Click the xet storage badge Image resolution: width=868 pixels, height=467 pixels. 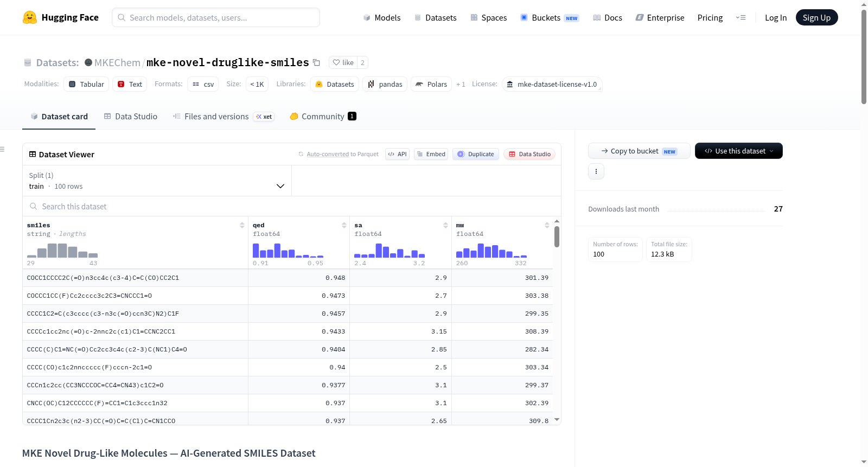tap(264, 117)
